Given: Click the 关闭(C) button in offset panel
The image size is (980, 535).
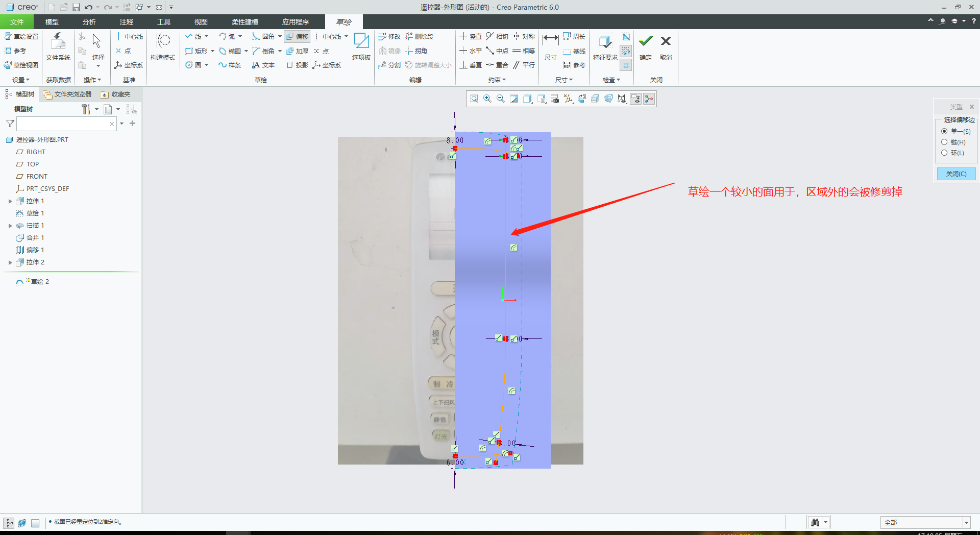Looking at the screenshot, I should coord(956,174).
